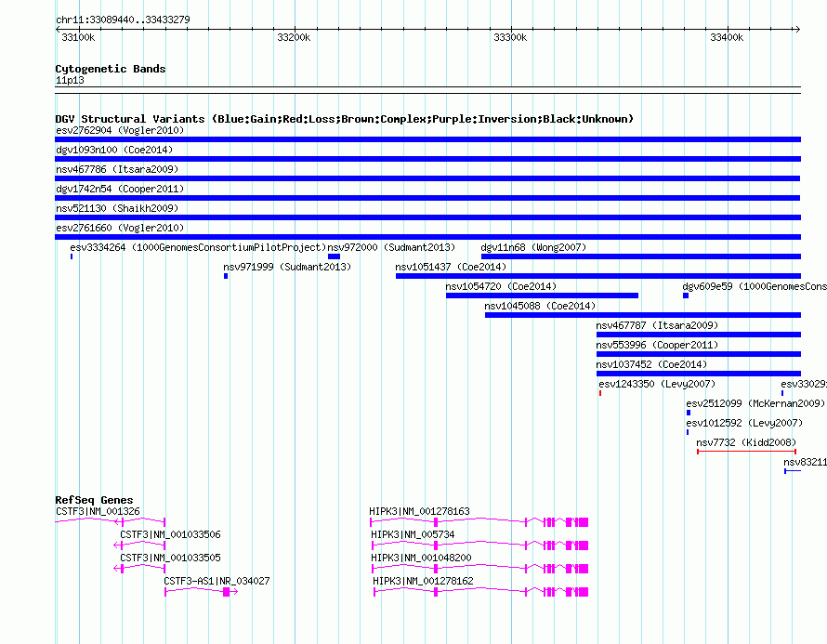Click the HIPK3|NM_001278163 gene label

pos(419,511)
